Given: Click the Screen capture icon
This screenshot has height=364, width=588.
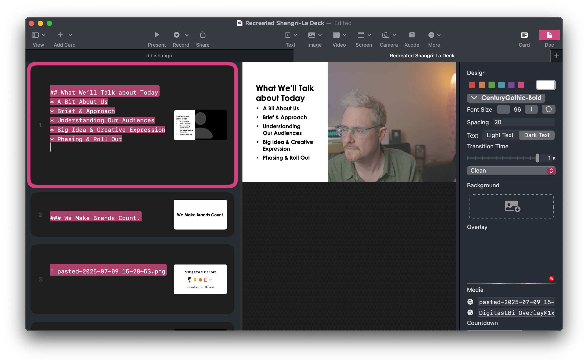Looking at the screenshot, I should (361, 35).
